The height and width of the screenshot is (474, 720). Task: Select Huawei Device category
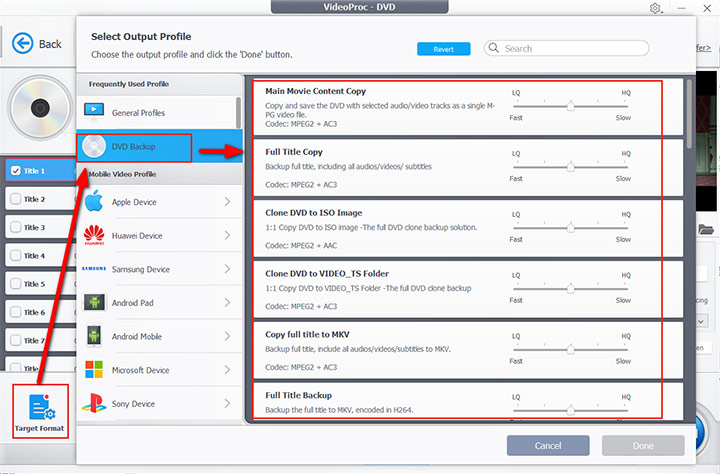[x=159, y=235]
